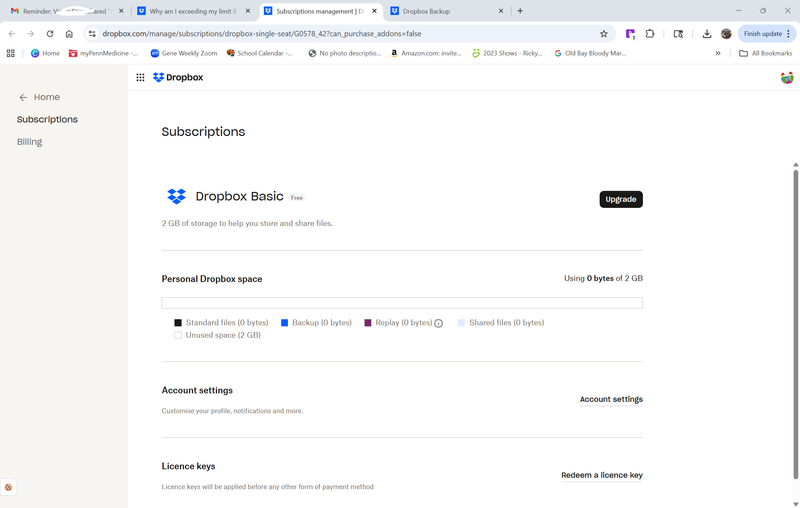Open the Dropbox app grid menu
Viewport: 800px width, 508px height.
[x=140, y=77]
